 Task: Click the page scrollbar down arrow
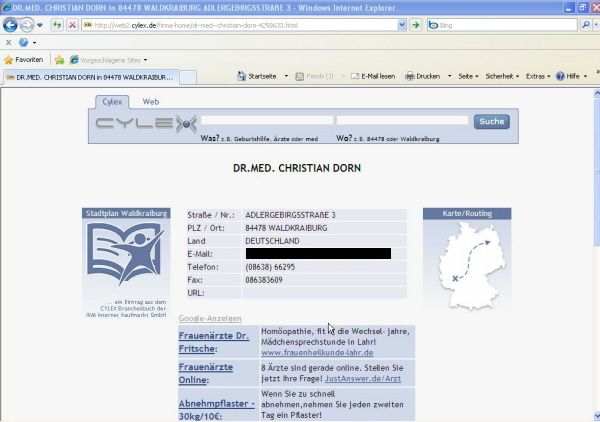597,415
